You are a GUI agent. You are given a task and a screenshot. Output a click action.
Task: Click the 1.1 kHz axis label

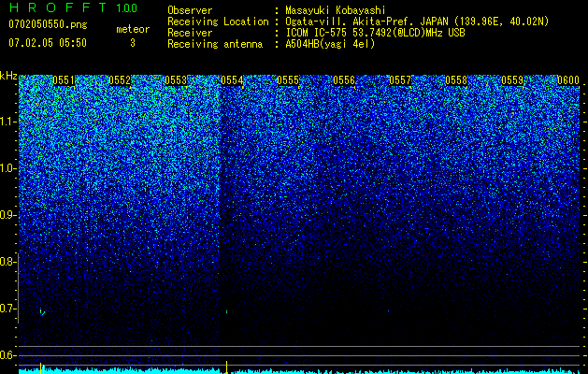click(x=8, y=122)
